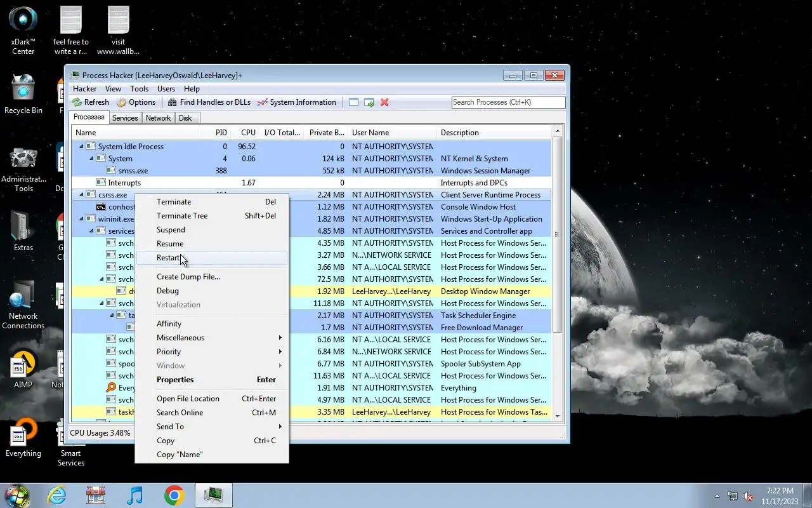Click the muted volume tray icon
This screenshot has width=812, height=508.
point(748,496)
